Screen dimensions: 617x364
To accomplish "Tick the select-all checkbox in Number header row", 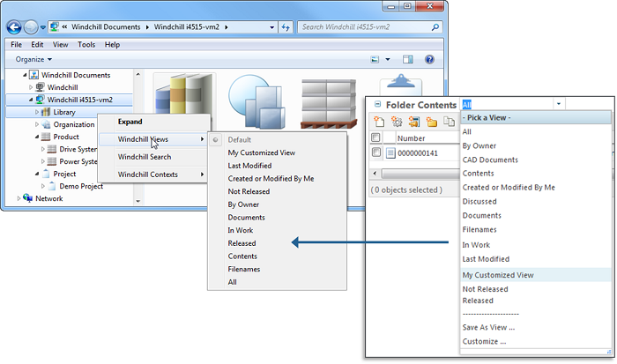I will 375,137.
